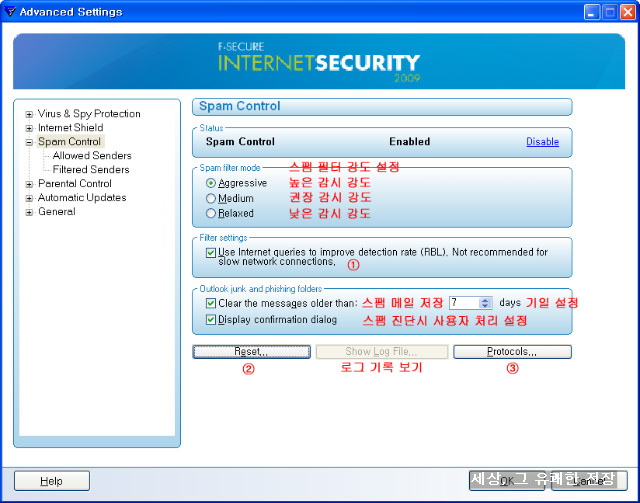Viewport: 640px width, 503px height.
Task: Expand the Parental Control tree node
Action: click(29, 185)
